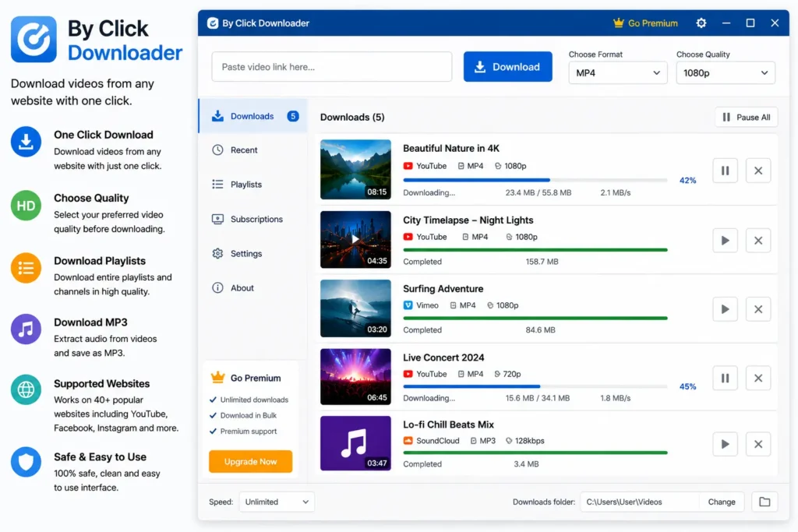Open the Lo-fi Chill Beats Mix thumbnail

point(355,443)
